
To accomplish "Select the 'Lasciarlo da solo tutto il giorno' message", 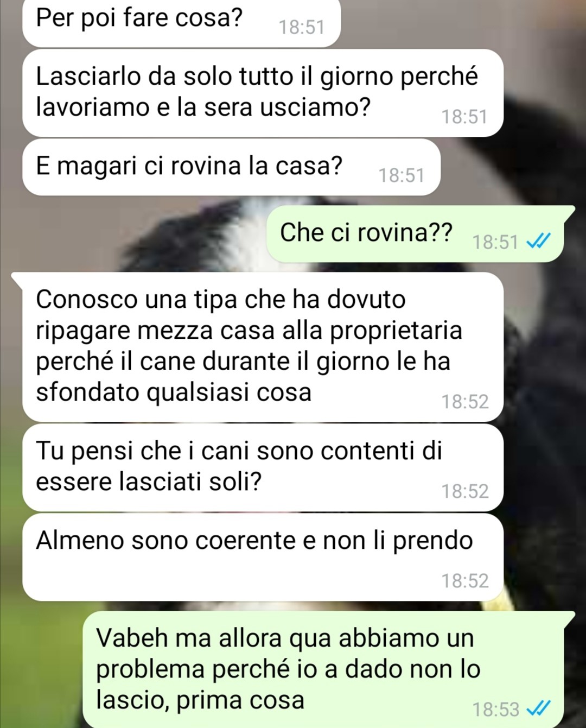I will (x=263, y=93).
